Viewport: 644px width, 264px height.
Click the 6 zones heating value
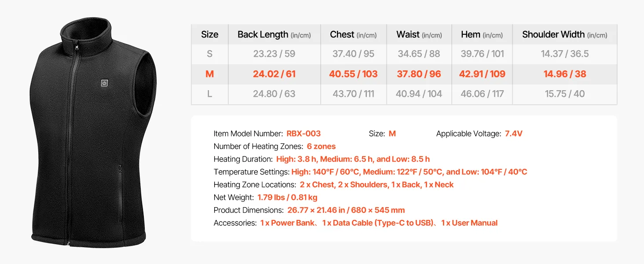coord(321,146)
